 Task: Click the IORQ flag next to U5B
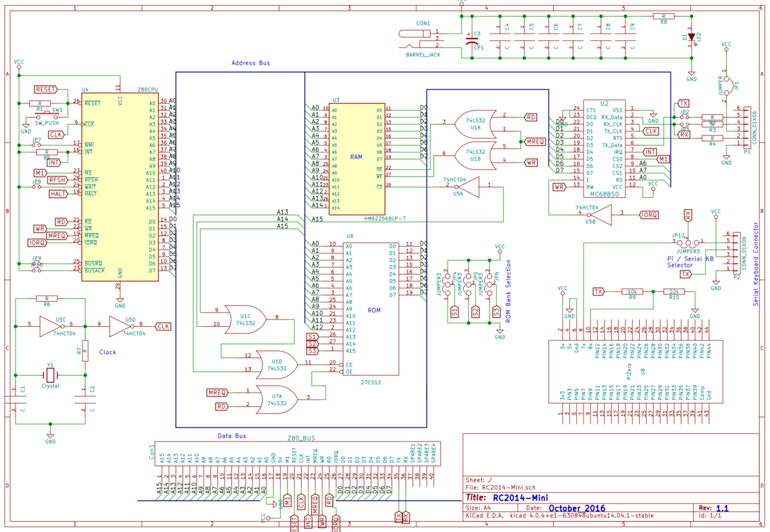pos(648,214)
